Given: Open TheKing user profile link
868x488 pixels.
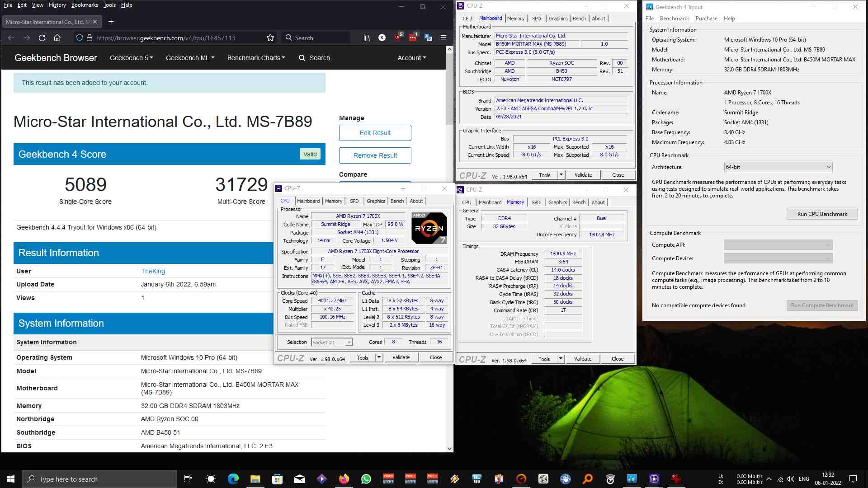Looking at the screenshot, I should coord(153,271).
